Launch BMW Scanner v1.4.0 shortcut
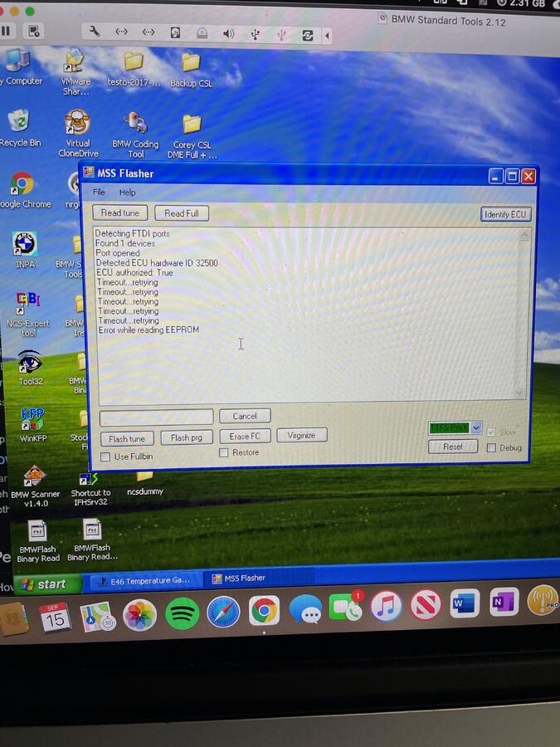The height and width of the screenshot is (747, 560). pos(34,477)
